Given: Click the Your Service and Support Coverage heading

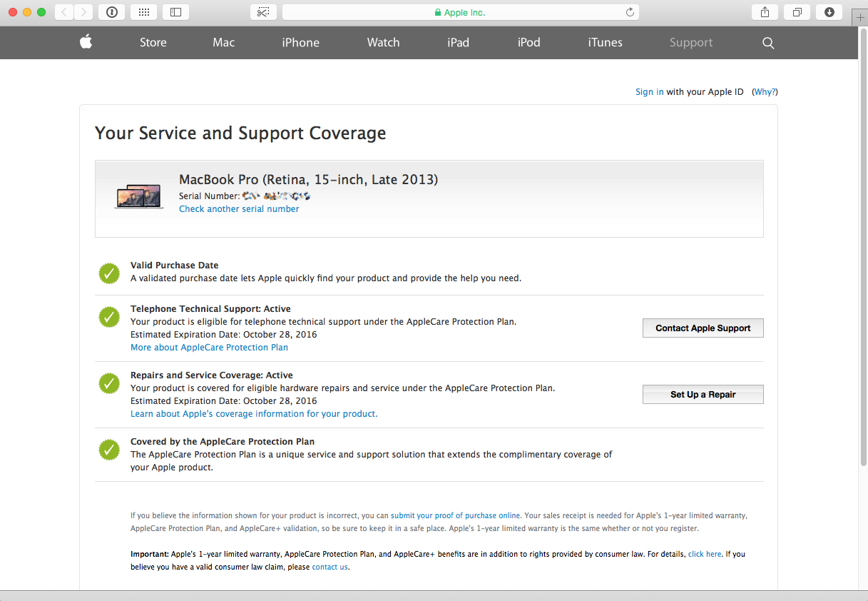Looking at the screenshot, I should click(240, 133).
